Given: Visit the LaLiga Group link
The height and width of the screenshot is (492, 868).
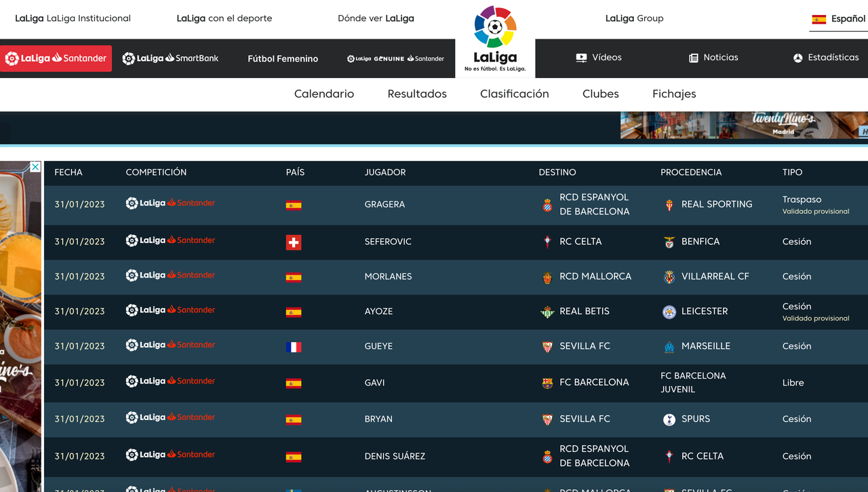Looking at the screenshot, I should 635,18.
